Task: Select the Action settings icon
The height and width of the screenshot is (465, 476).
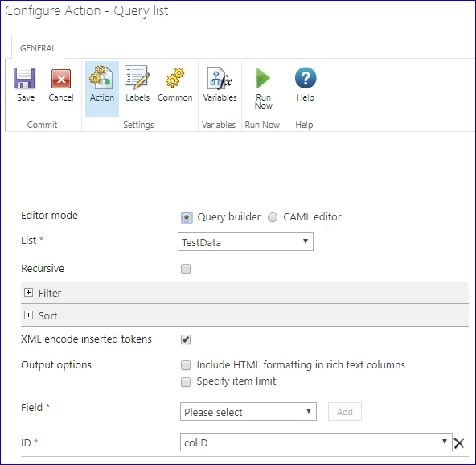Action: [101, 77]
